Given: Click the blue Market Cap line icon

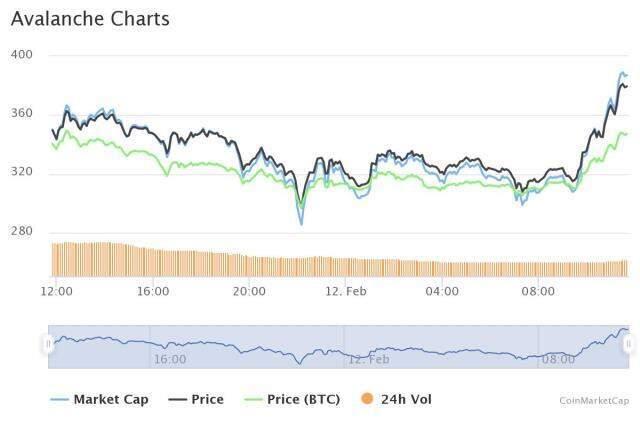Looking at the screenshot, I should pyautogui.click(x=59, y=399).
